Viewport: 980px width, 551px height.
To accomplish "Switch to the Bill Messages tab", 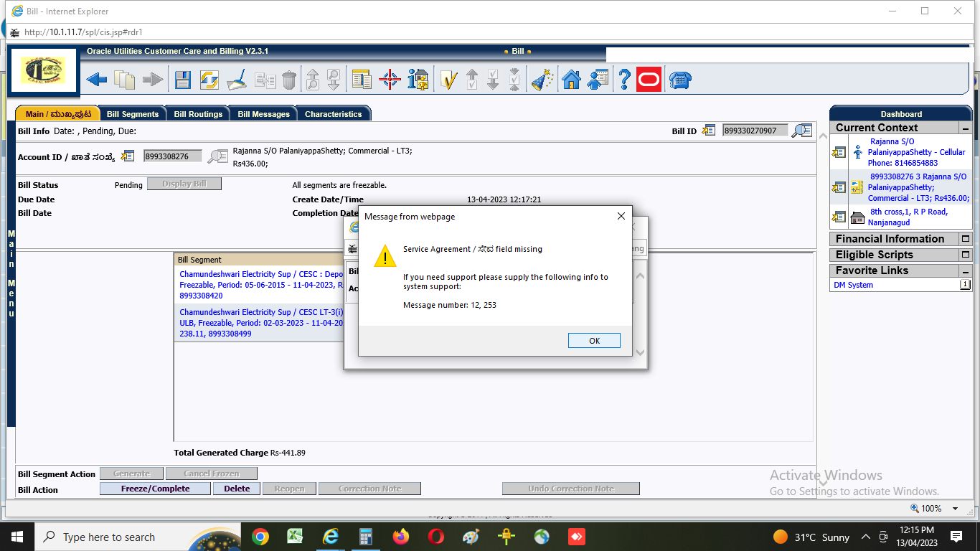I will (264, 114).
